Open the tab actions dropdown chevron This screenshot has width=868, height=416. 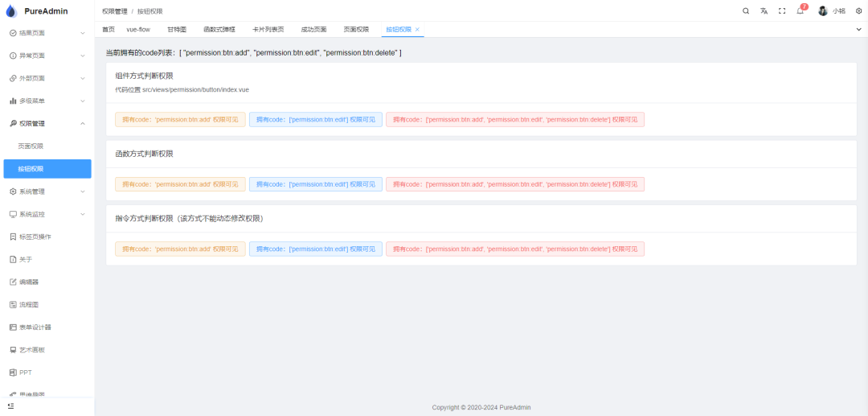(858, 29)
